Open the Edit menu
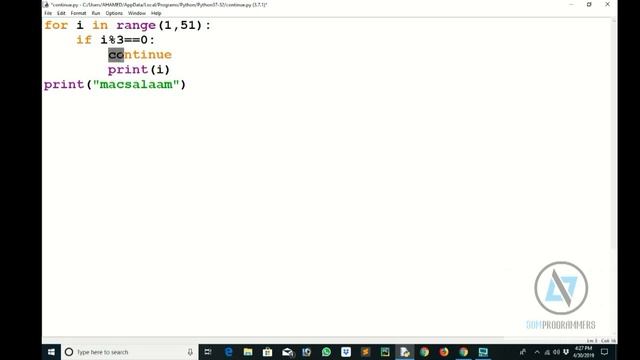The height and width of the screenshot is (360, 640). pyautogui.click(x=61, y=13)
